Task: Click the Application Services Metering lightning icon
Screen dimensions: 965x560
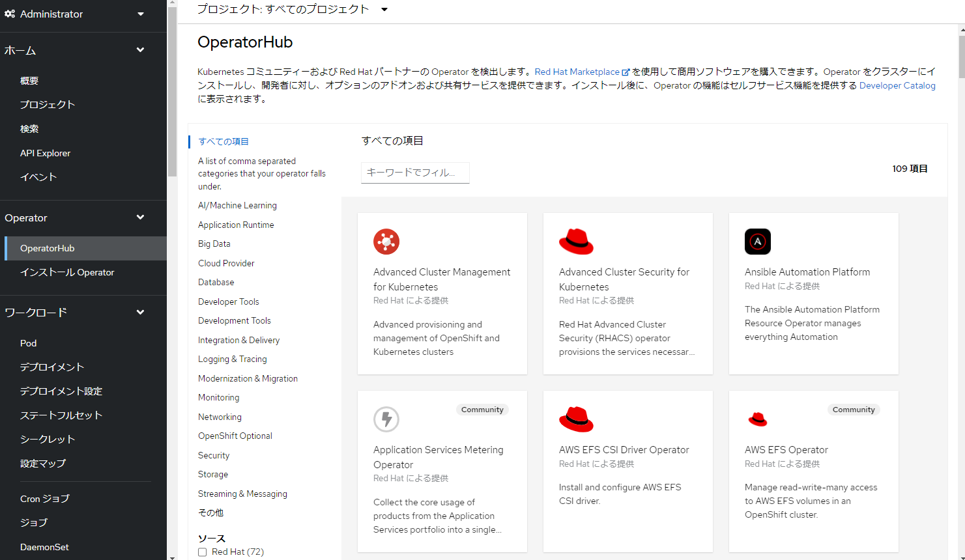Action: click(386, 419)
